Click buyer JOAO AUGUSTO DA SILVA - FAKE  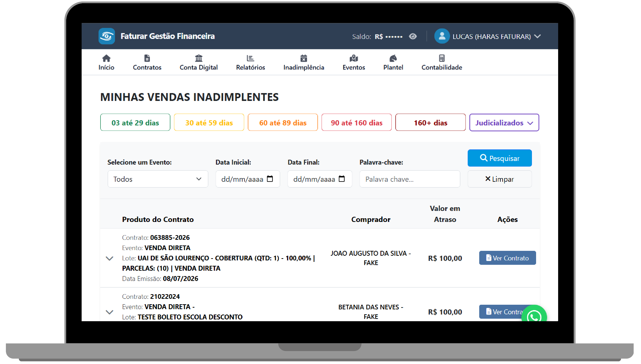(x=371, y=258)
